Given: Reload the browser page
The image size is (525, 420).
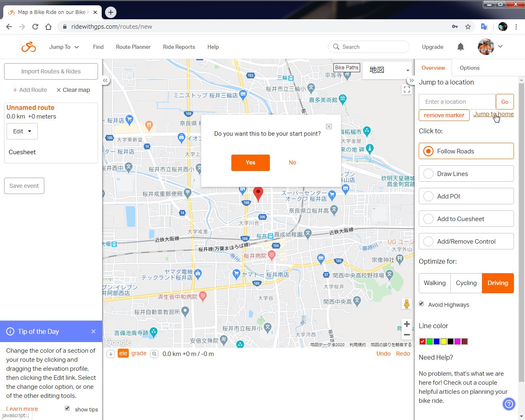Looking at the screenshot, I should [x=35, y=27].
